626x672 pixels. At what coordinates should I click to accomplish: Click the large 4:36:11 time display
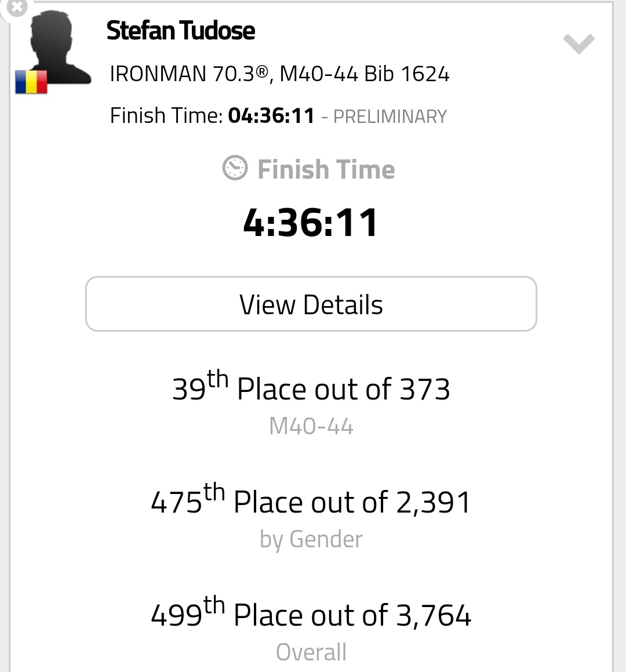coord(311,222)
